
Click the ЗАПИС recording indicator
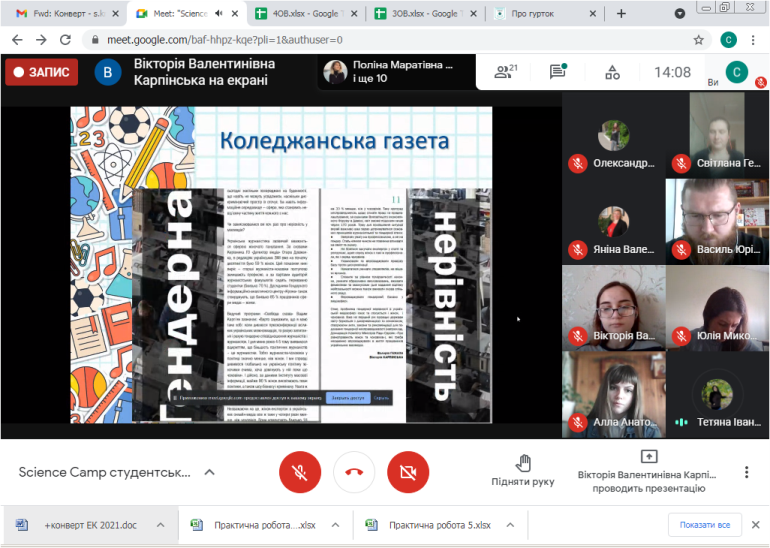tap(41, 72)
